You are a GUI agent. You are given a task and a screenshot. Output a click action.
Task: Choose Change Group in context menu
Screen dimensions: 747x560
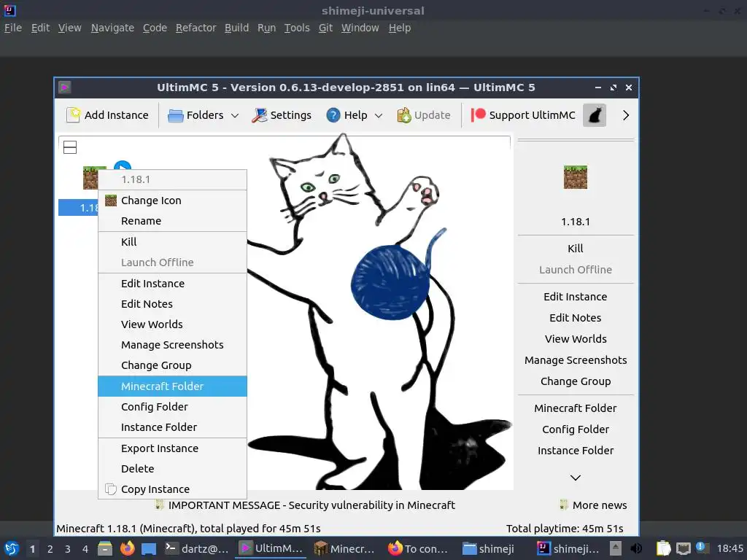click(x=172, y=365)
